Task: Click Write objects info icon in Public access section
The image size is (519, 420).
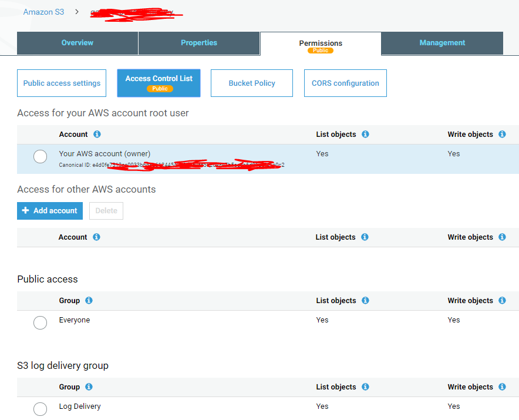Action: click(x=502, y=301)
